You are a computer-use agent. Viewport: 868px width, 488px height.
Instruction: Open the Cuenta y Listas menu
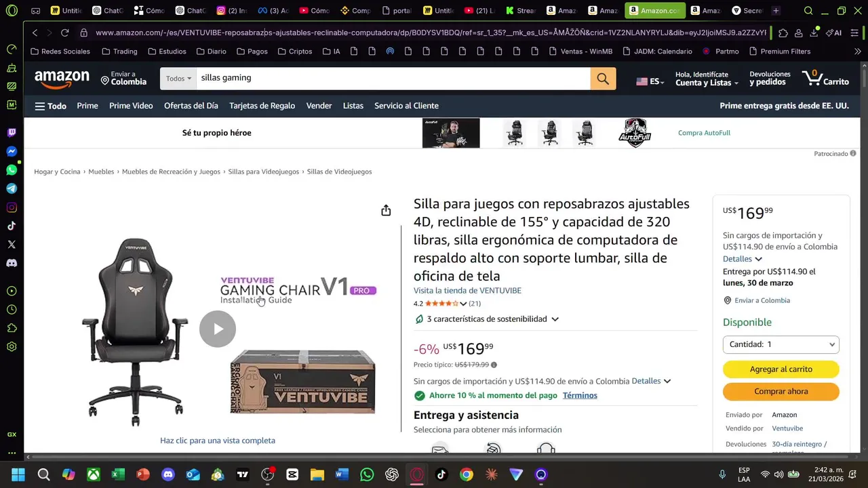[x=707, y=79]
